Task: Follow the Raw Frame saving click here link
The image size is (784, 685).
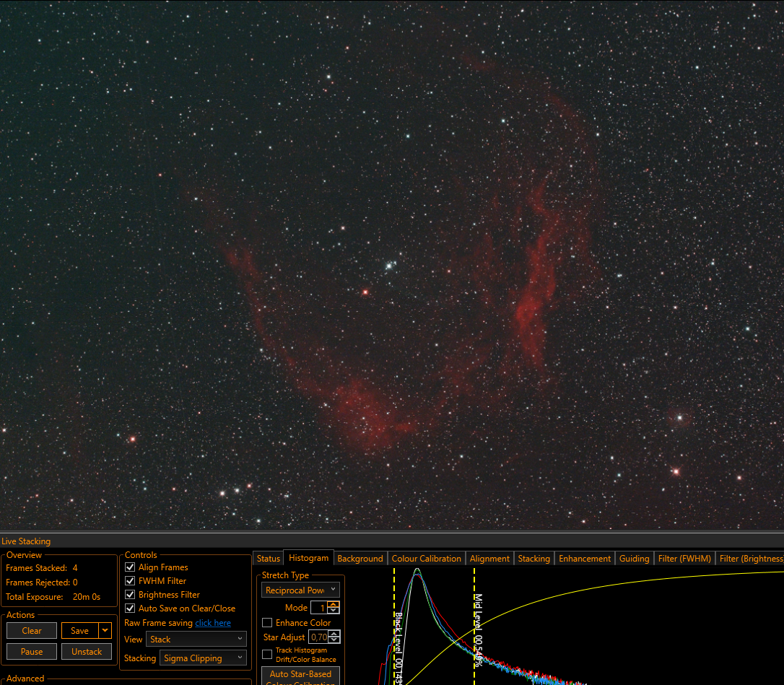Action: (213, 623)
